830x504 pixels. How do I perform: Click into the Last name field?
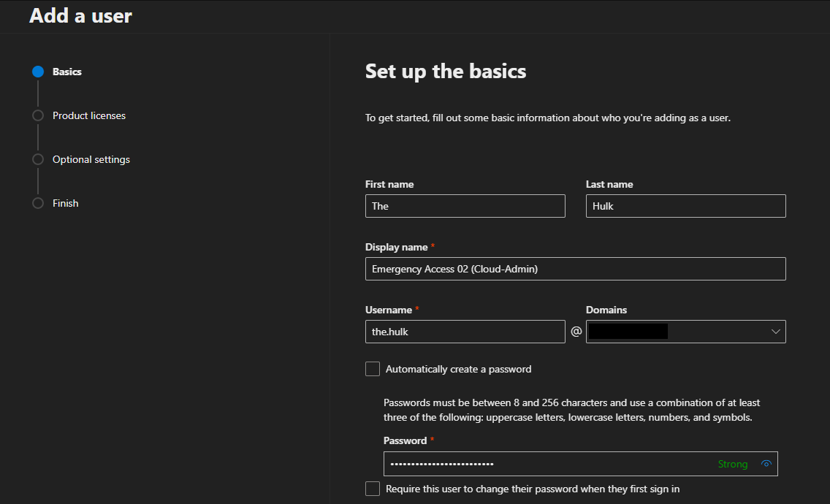point(685,206)
